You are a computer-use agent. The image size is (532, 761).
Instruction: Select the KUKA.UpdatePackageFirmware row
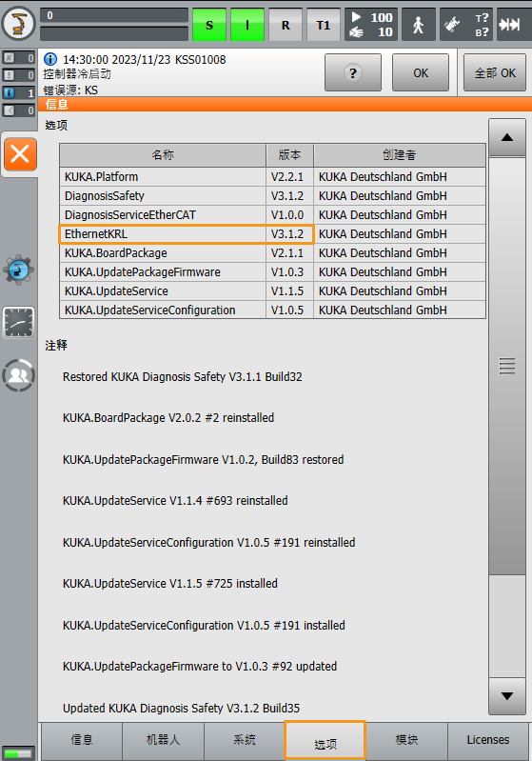[272, 271]
